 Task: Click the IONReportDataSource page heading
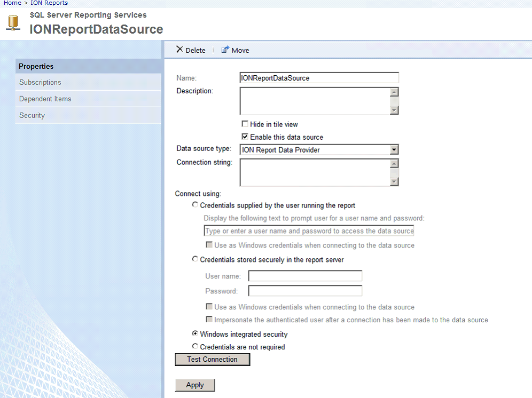click(96, 29)
